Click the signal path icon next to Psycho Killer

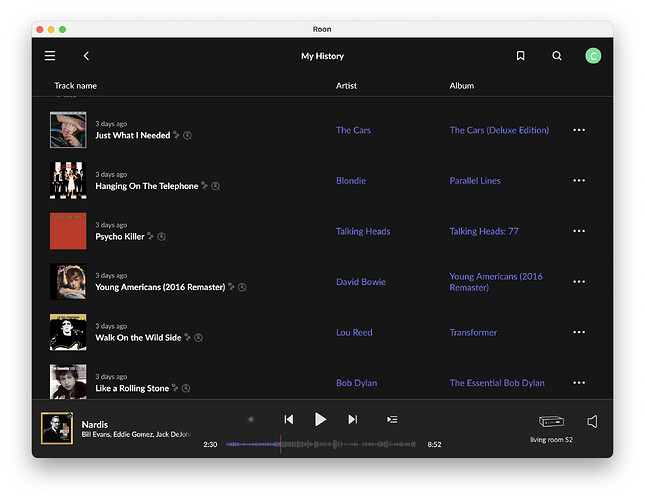pos(150,236)
